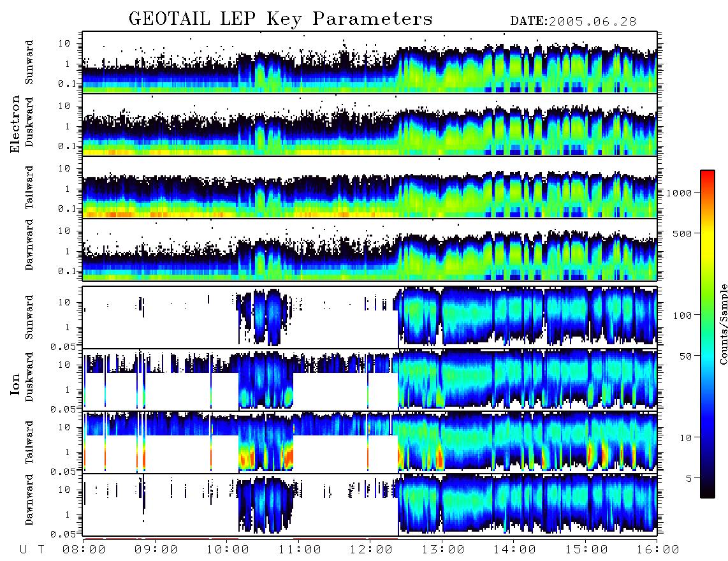Viewport: 728px width, 561px height.
Task: Click the "50" colorbar tick value
Action: [x=685, y=356]
